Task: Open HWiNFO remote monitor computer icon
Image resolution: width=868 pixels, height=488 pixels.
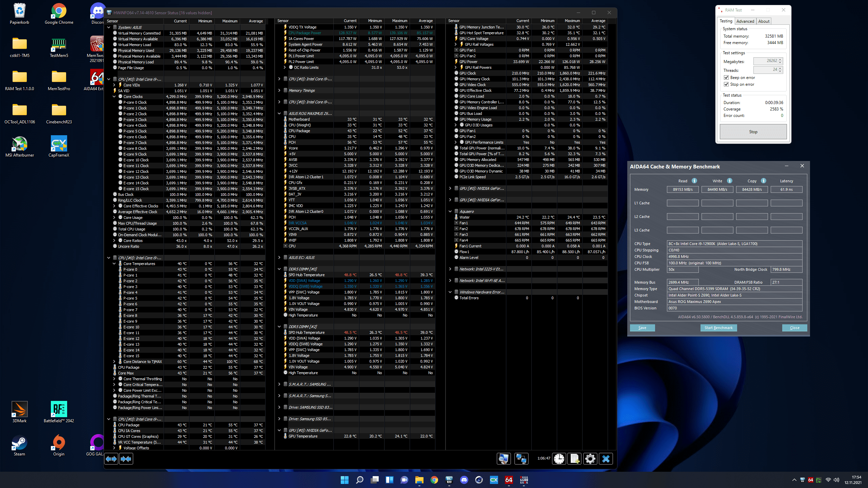Action: pyautogui.click(x=504, y=459)
